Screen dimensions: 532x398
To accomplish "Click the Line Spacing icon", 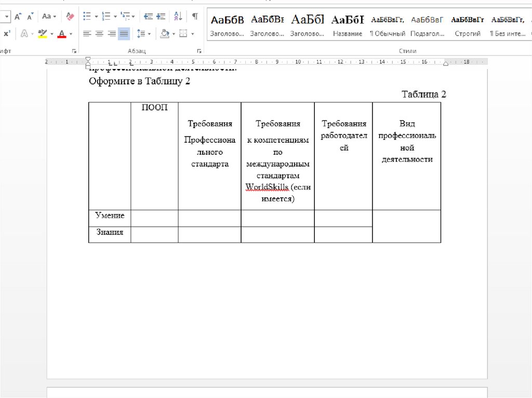I will [141, 34].
